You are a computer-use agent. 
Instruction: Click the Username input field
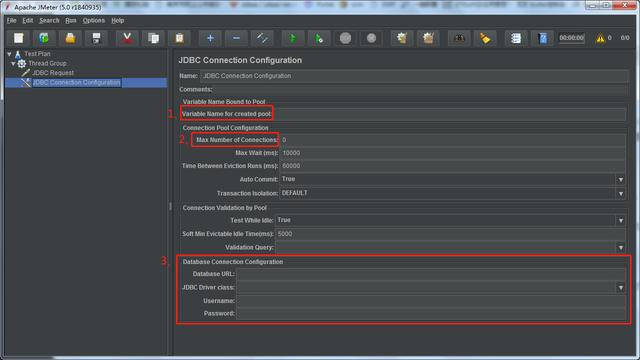pyautogui.click(x=431, y=301)
